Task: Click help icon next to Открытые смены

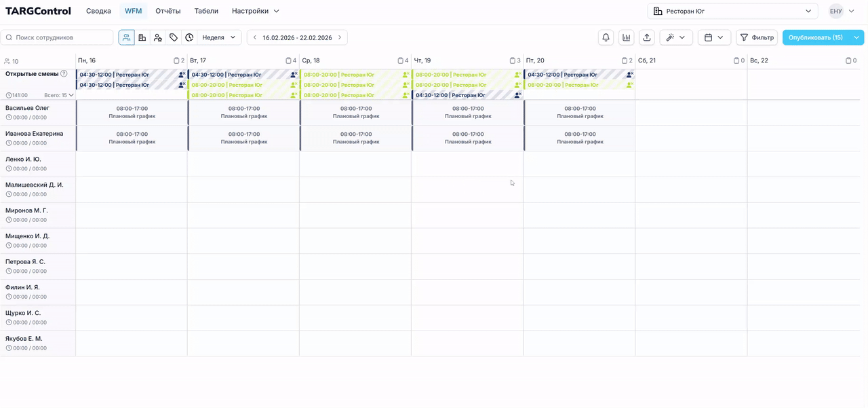Action: 64,74
